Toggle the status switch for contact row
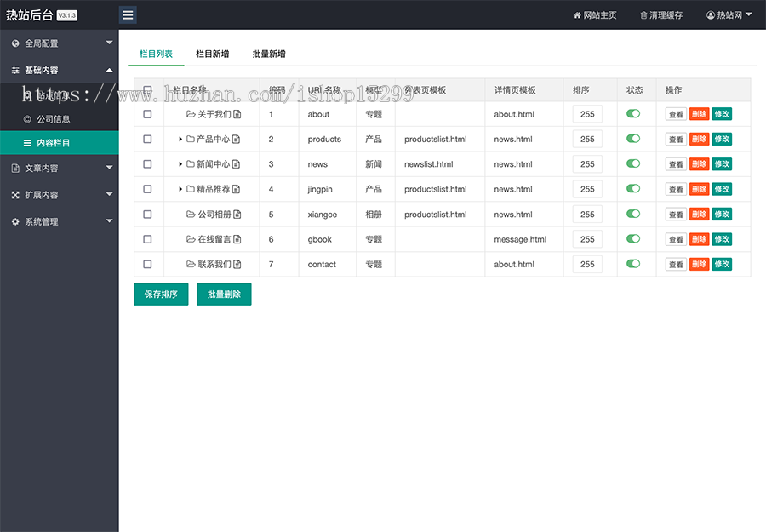766x532 pixels. tap(633, 263)
